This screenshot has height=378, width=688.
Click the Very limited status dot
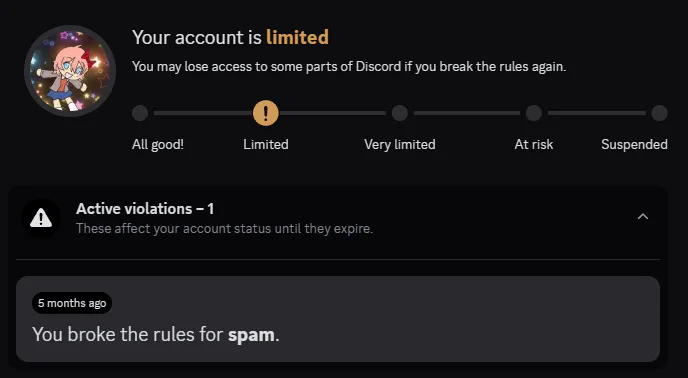pyautogui.click(x=400, y=113)
